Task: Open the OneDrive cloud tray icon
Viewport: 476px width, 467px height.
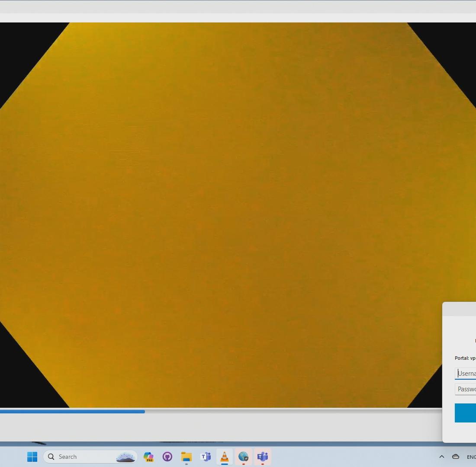Action: tap(456, 457)
